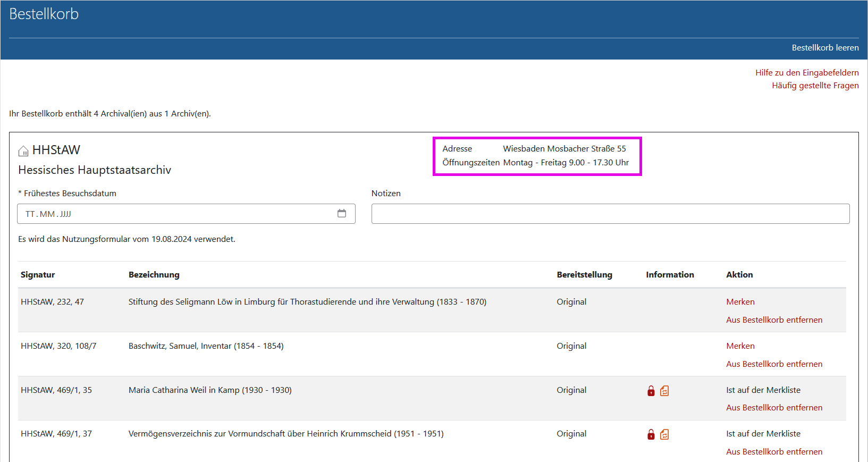Image resolution: width=868 pixels, height=462 pixels.
Task: Click document icon for Heinrich Krummscheid row
Action: 664,434
